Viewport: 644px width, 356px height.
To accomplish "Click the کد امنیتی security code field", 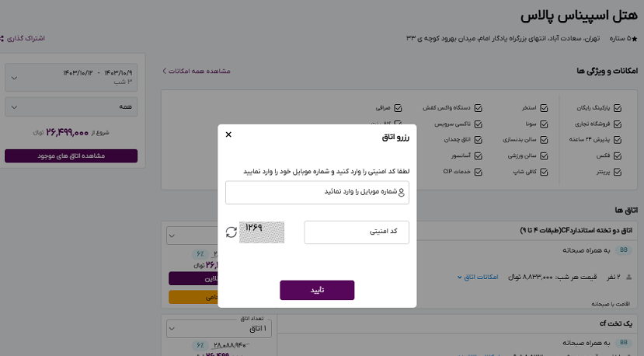I will point(357,232).
